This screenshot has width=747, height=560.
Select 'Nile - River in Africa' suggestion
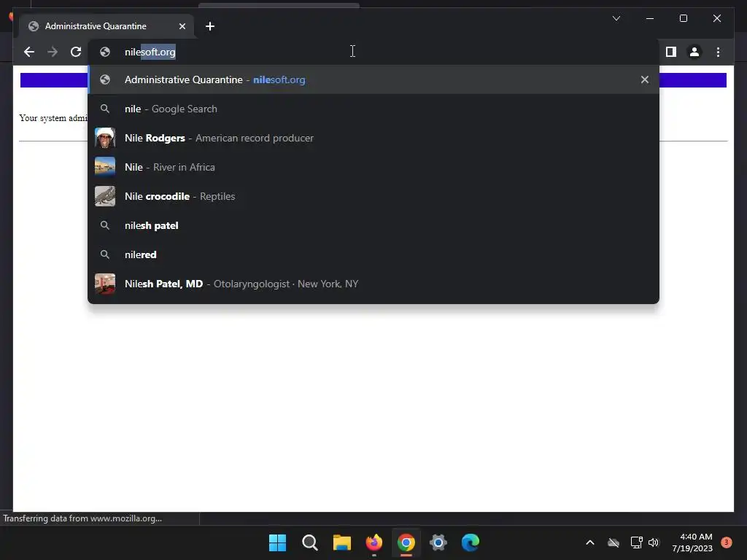pyautogui.click(x=373, y=167)
